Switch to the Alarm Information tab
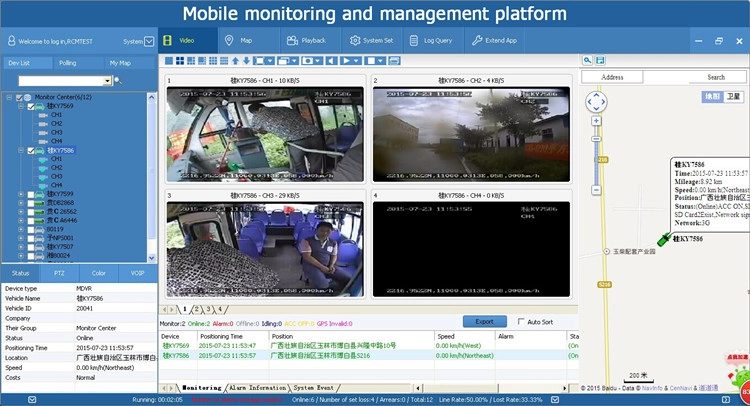The width and height of the screenshot is (750, 406). coord(257,388)
